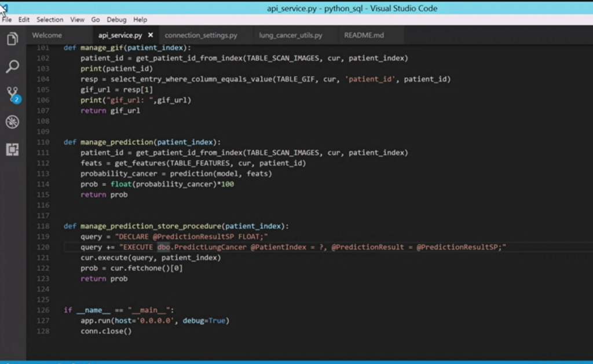593x364 pixels.
Task: Open the Help menu
Action: tap(140, 20)
